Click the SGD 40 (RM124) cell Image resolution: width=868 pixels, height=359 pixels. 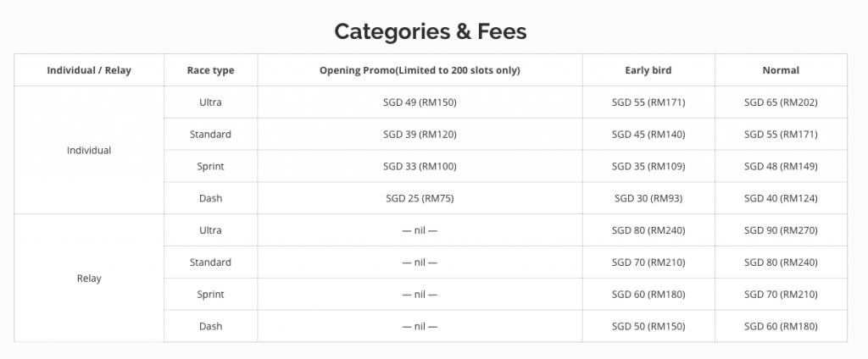tap(781, 198)
